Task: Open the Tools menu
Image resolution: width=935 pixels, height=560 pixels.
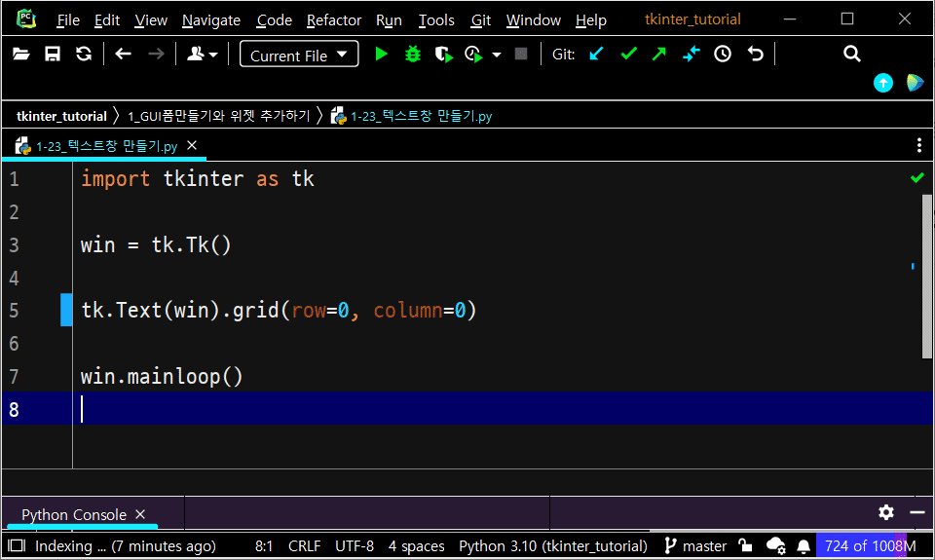Action: tap(436, 20)
